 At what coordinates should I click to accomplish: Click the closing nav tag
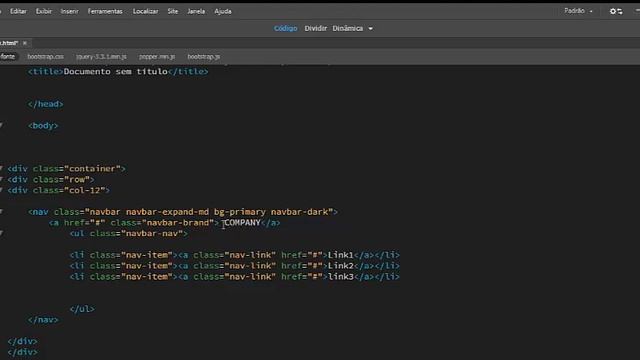click(43, 320)
